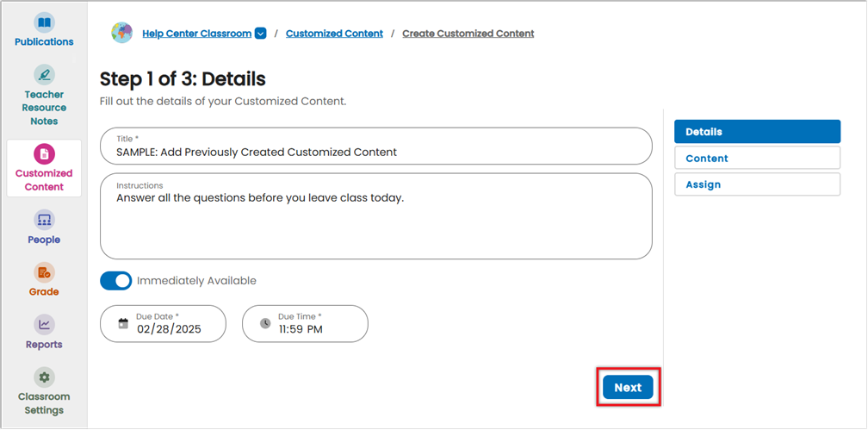Open the Grade section icon
This screenshot has width=868, height=430.
[x=44, y=272]
